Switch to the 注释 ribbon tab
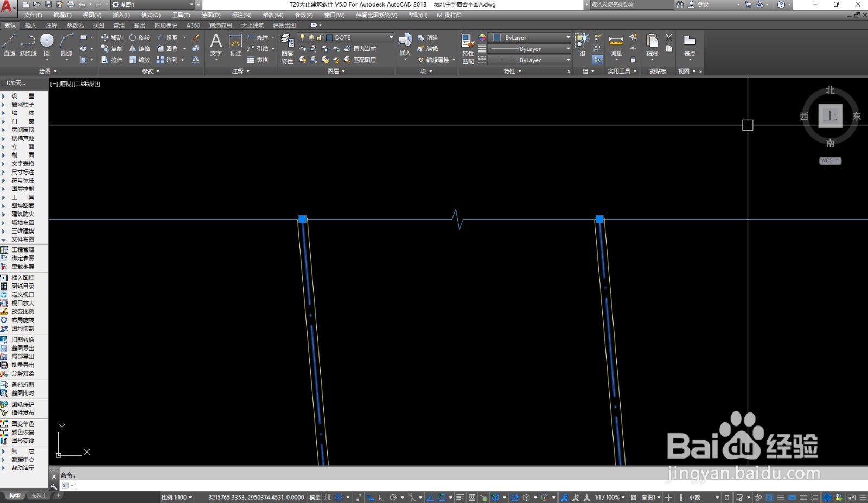 click(x=52, y=25)
